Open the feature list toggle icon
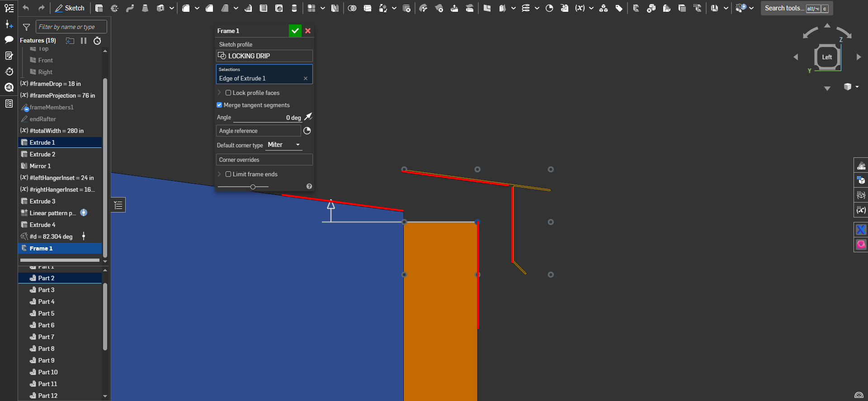The width and height of the screenshot is (868, 401). click(9, 8)
